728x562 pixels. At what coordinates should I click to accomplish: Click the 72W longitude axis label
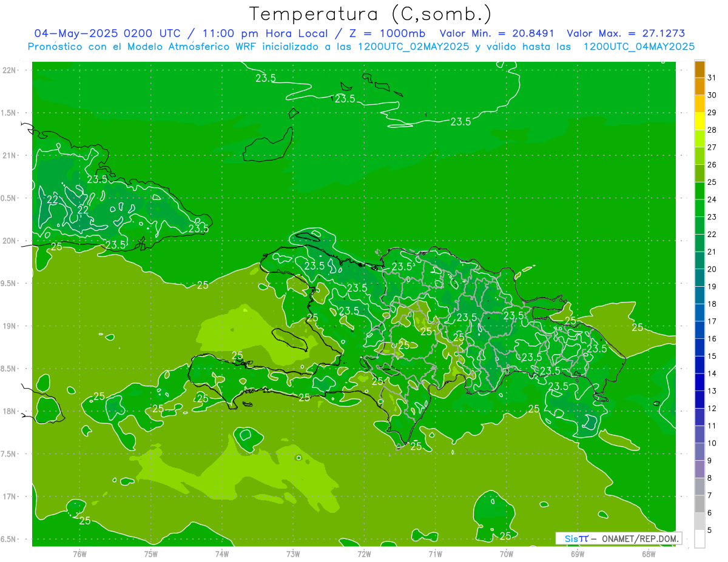coord(364,554)
